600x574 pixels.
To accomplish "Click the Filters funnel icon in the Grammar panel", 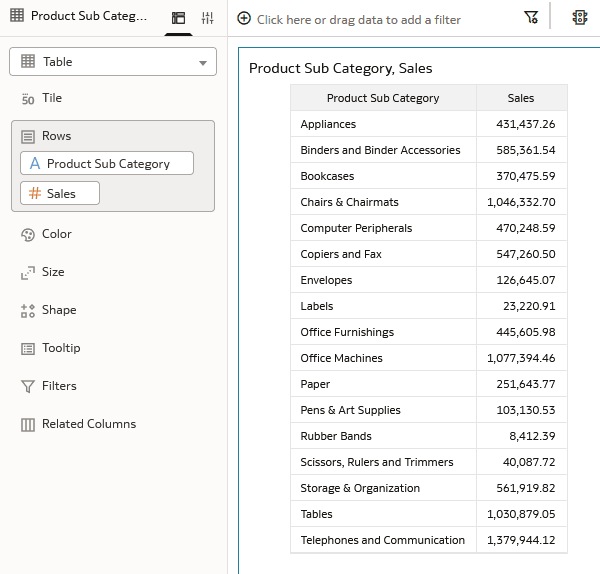I will 28,386.
